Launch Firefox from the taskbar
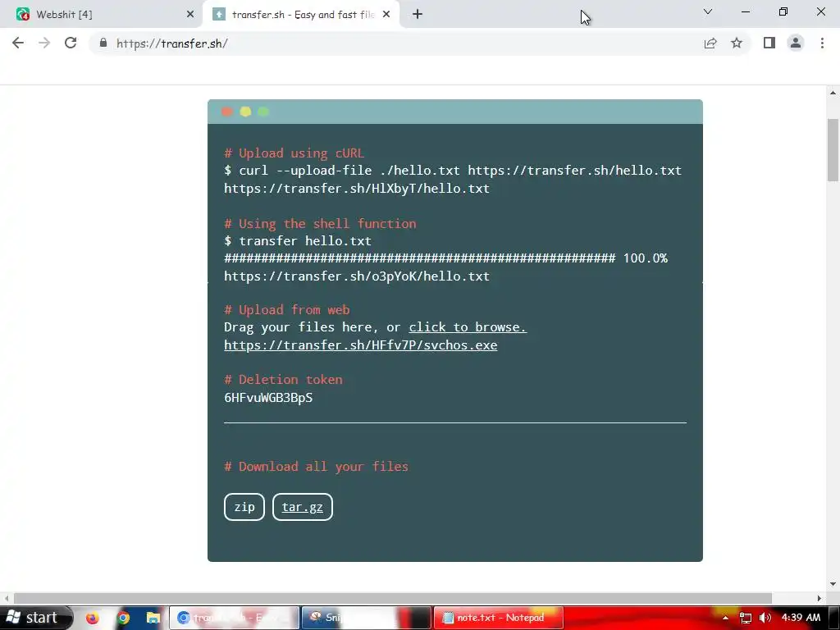 [92, 618]
